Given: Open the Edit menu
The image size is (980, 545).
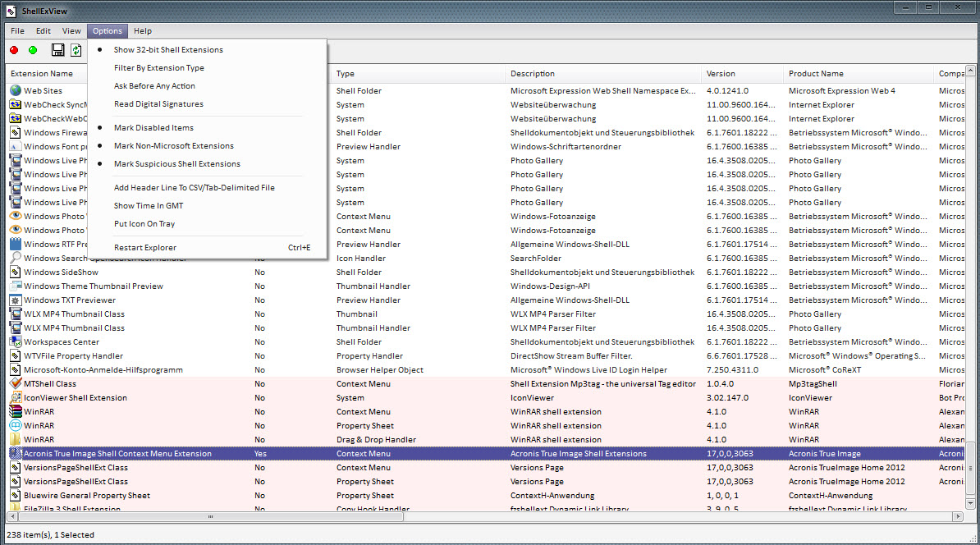Looking at the screenshot, I should 44,30.
